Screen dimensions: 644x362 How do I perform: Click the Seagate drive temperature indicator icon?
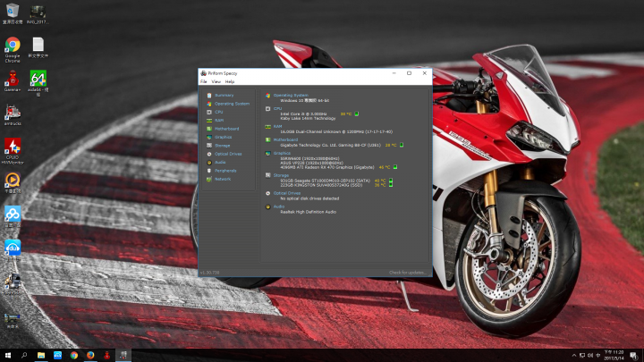[x=391, y=181]
